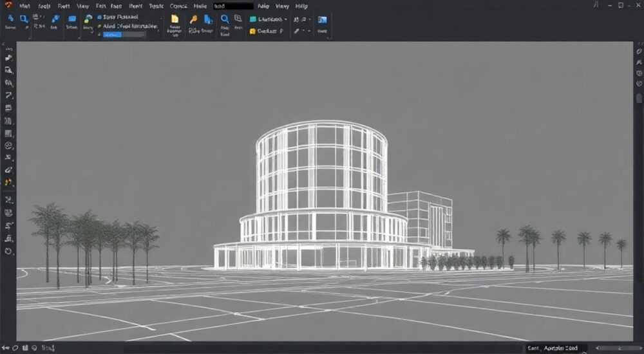The width and height of the screenshot is (644, 354).
Task: Open the topmost icon in the right side panel
Action: click(639, 51)
